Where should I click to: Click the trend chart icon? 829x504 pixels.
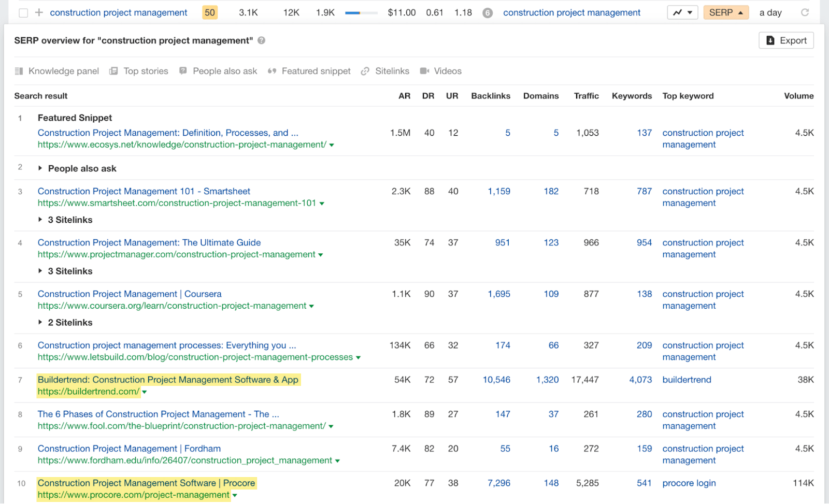click(x=678, y=12)
